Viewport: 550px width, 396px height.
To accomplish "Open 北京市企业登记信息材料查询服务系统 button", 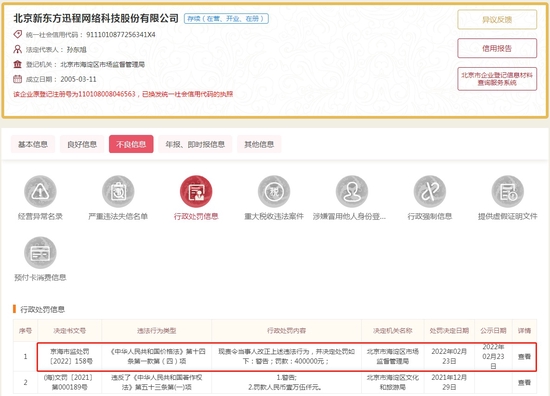I will point(497,79).
